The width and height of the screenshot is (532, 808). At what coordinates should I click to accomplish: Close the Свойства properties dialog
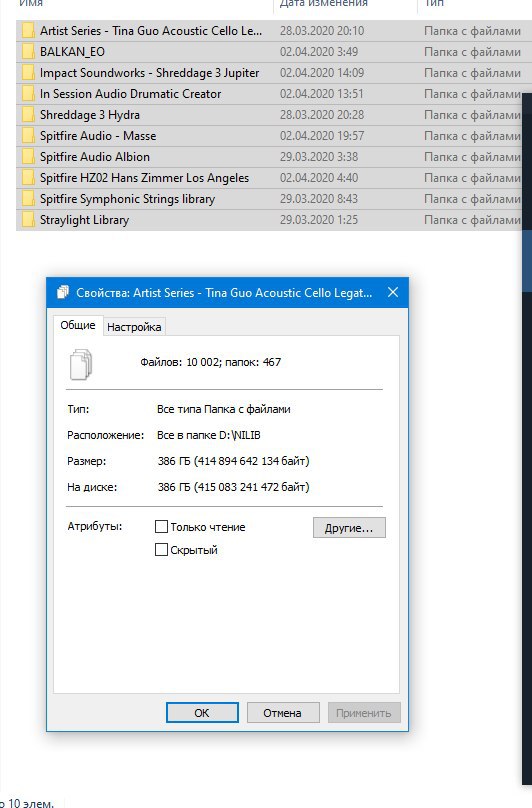coord(393,292)
